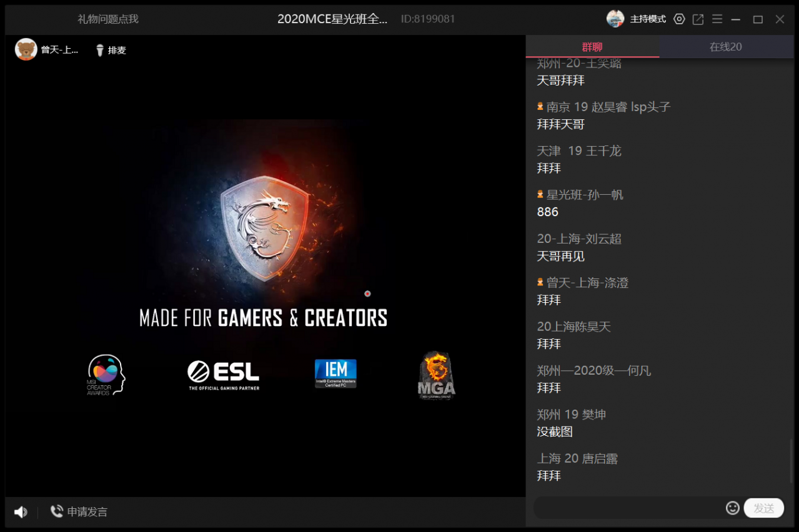Click the room title 2020MCE星光班全...

[332, 19]
